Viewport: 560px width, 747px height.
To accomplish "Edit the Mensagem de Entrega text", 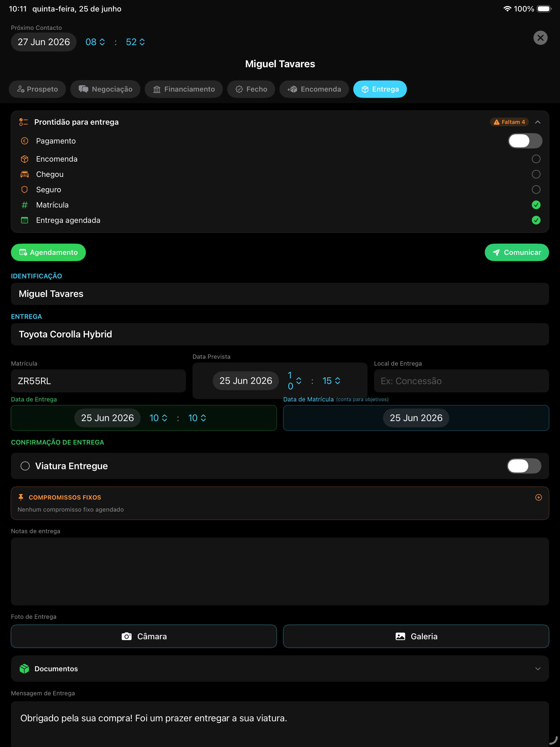I will [280, 724].
